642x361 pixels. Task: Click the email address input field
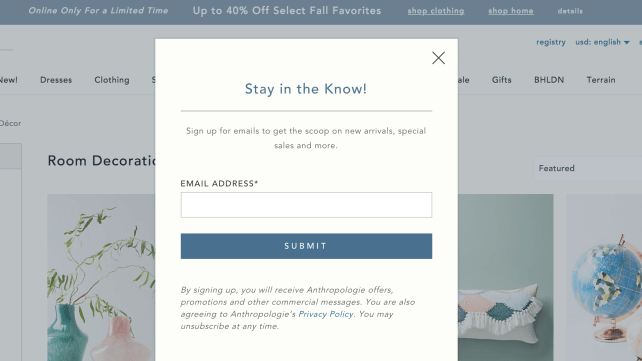[x=306, y=205]
